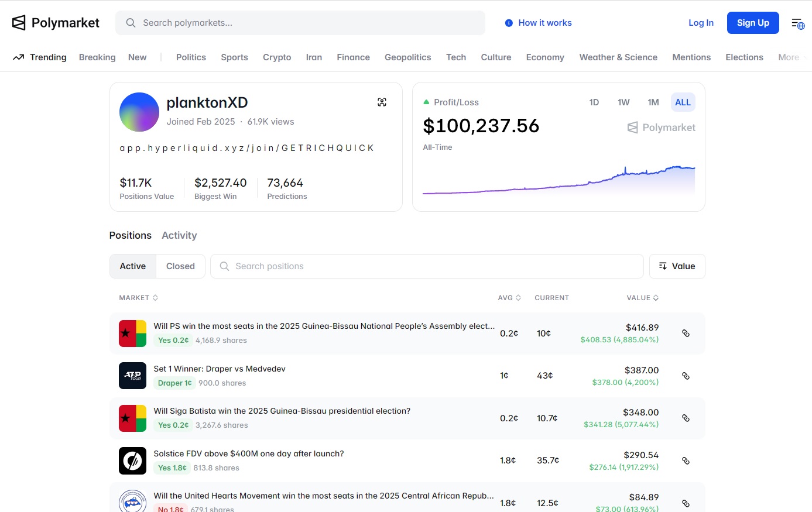
Task: Open the Weather & Science category
Action: click(x=618, y=57)
